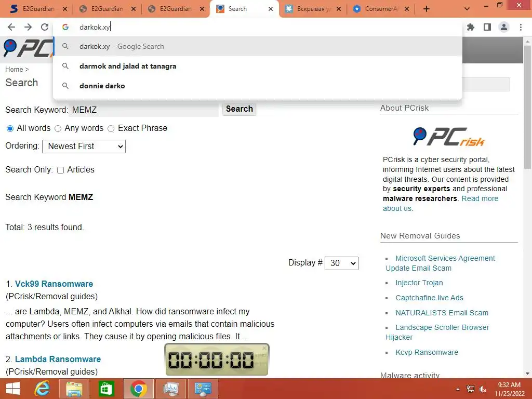The width and height of the screenshot is (532, 399).
Task: Select the Exact Phrase radio option
Action: (111, 129)
